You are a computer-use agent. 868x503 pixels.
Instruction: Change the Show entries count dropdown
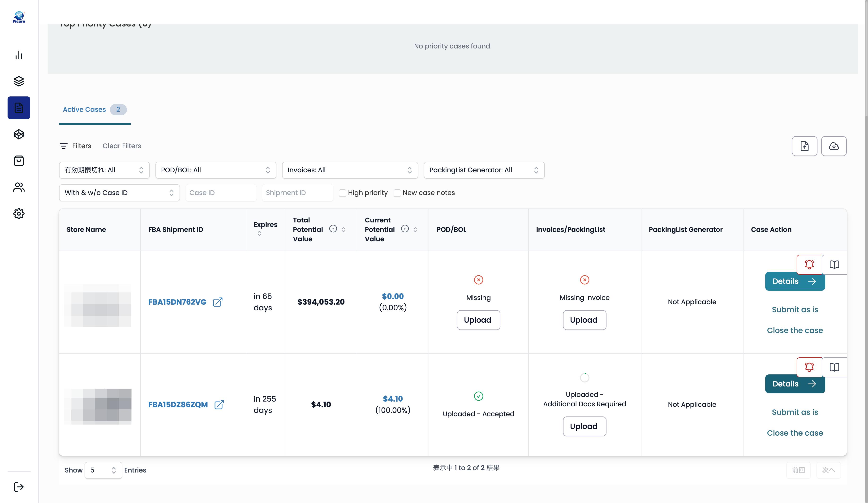(103, 470)
